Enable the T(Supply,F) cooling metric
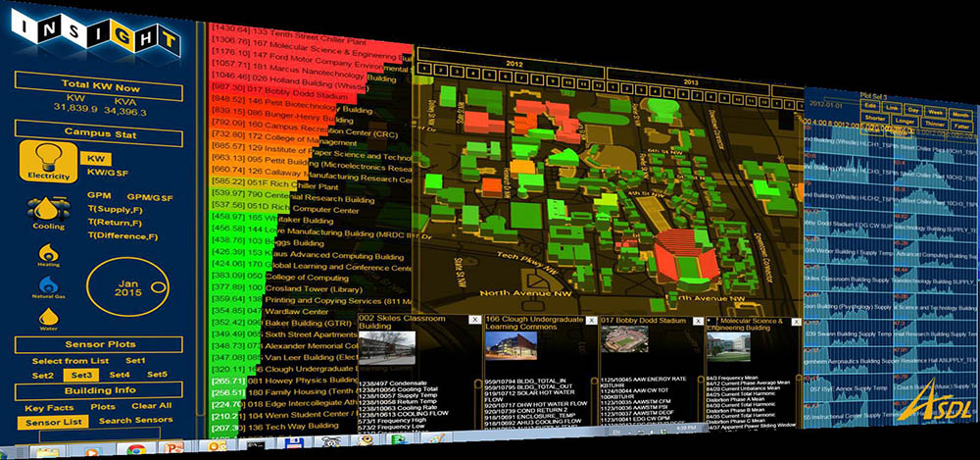Viewport: 980px width, 460px height. tap(117, 207)
